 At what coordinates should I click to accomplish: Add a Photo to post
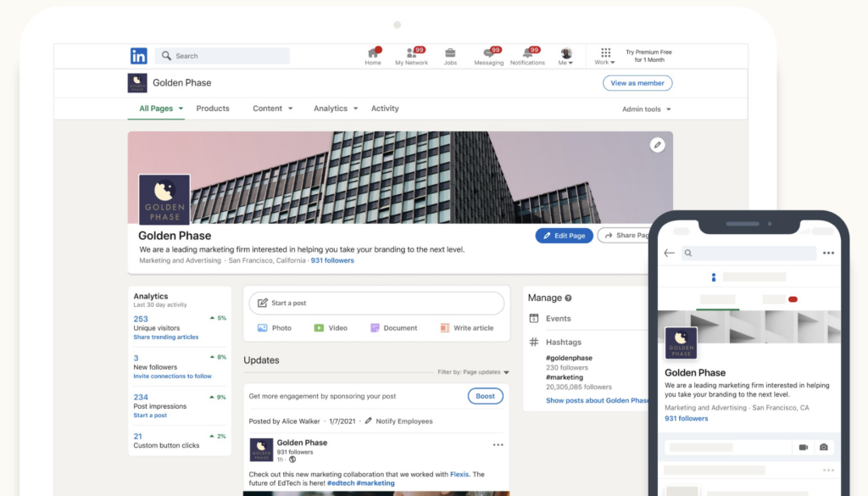click(x=275, y=328)
